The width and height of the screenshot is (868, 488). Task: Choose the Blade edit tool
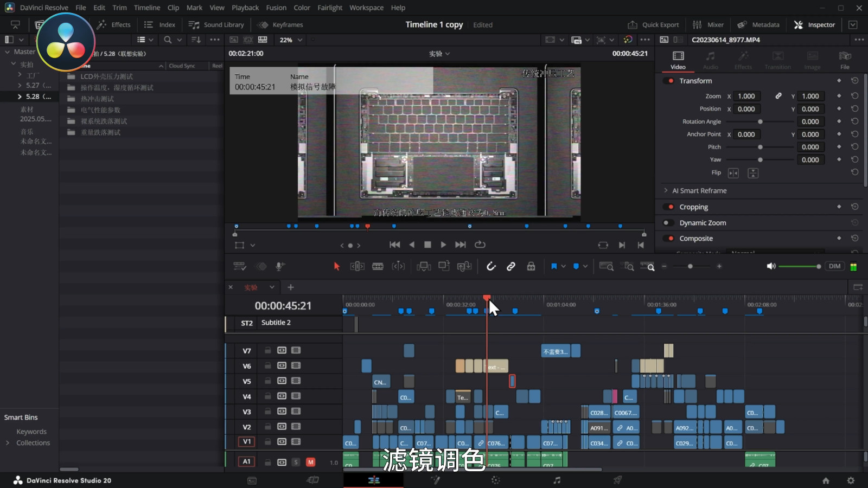pos(378,266)
